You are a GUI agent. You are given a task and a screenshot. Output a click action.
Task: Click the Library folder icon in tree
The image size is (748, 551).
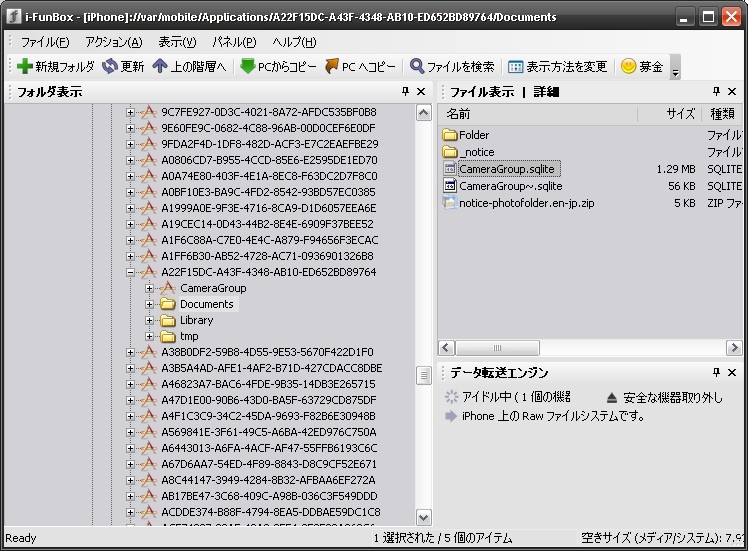click(168, 320)
